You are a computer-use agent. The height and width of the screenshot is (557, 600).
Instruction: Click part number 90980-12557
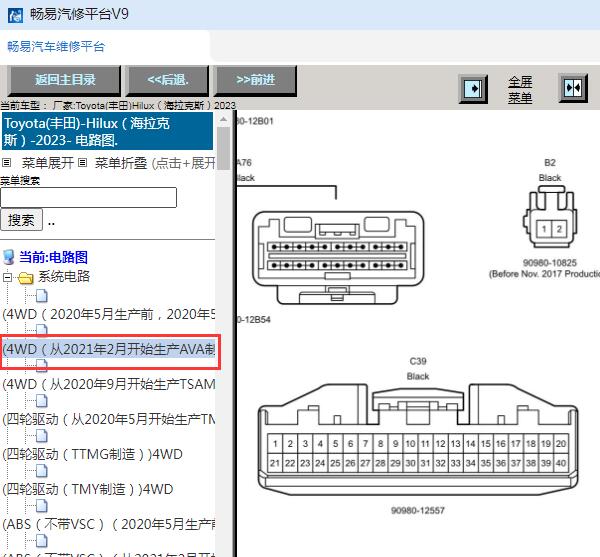click(417, 510)
